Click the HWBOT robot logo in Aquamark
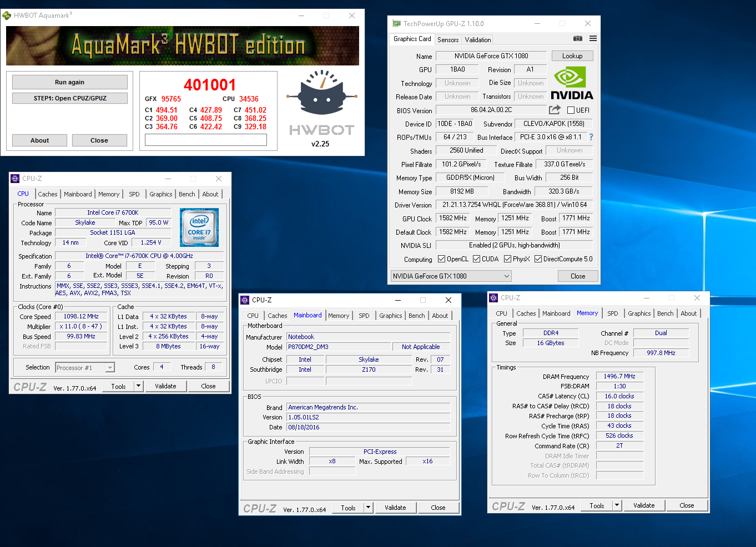The height and width of the screenshot is (547, 756). (x=322, y=93)
